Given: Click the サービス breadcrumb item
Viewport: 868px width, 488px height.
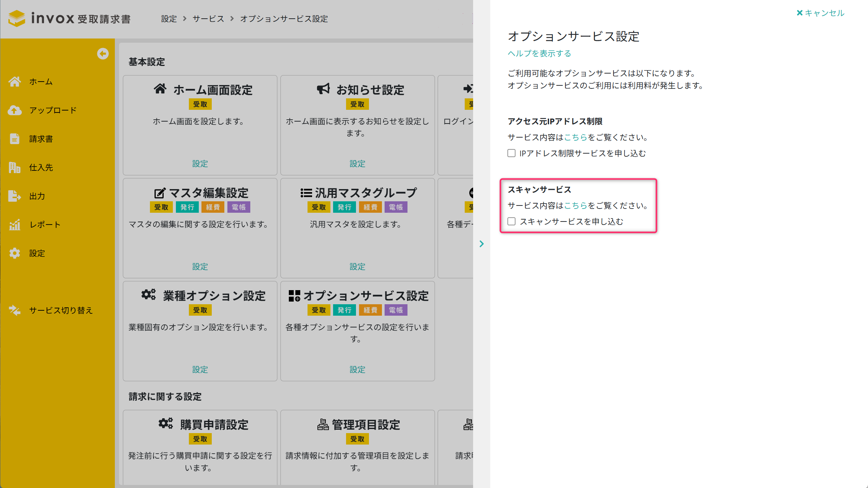Looking at the screenshot, I should point(208,19).
